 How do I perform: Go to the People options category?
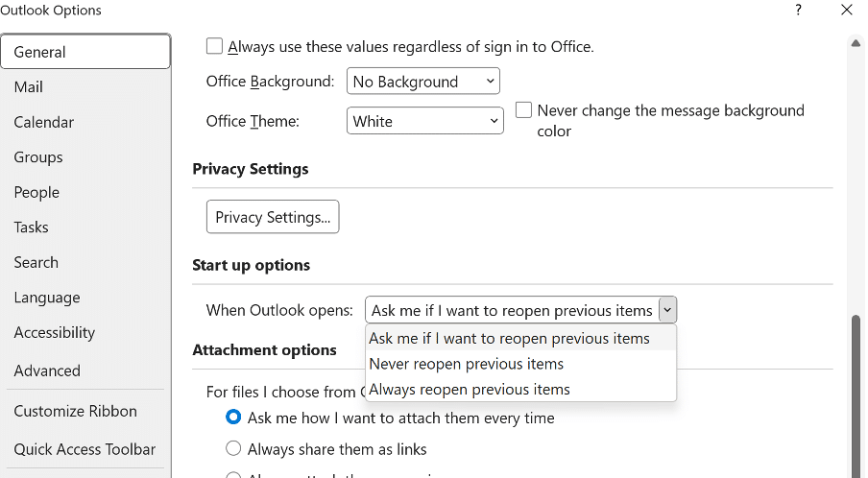[x=85, y=192]
